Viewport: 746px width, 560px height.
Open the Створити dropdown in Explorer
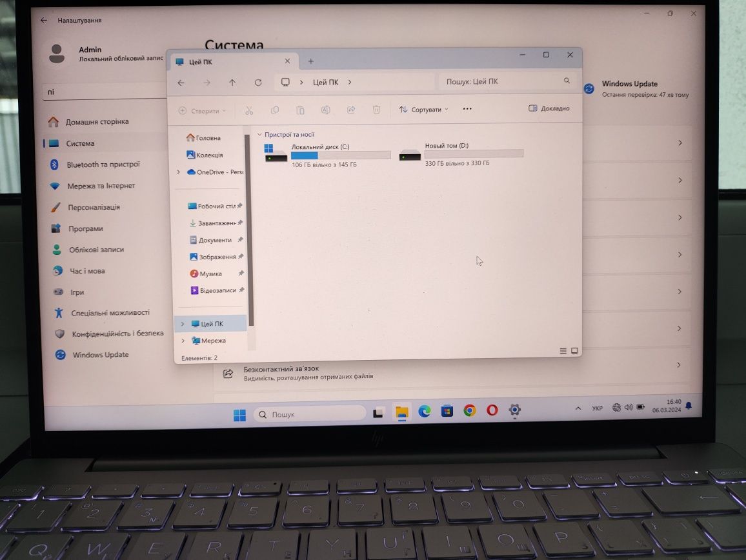click(x=202, y=111)
